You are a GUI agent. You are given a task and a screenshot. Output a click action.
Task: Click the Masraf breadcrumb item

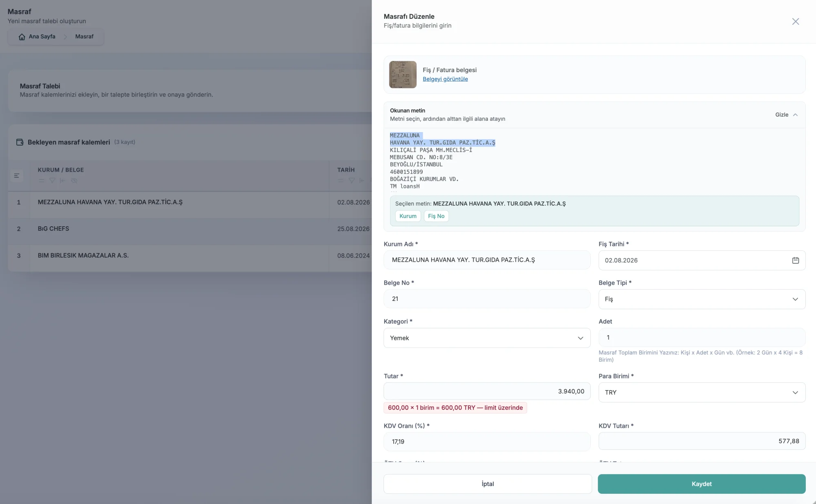[84, 37]
